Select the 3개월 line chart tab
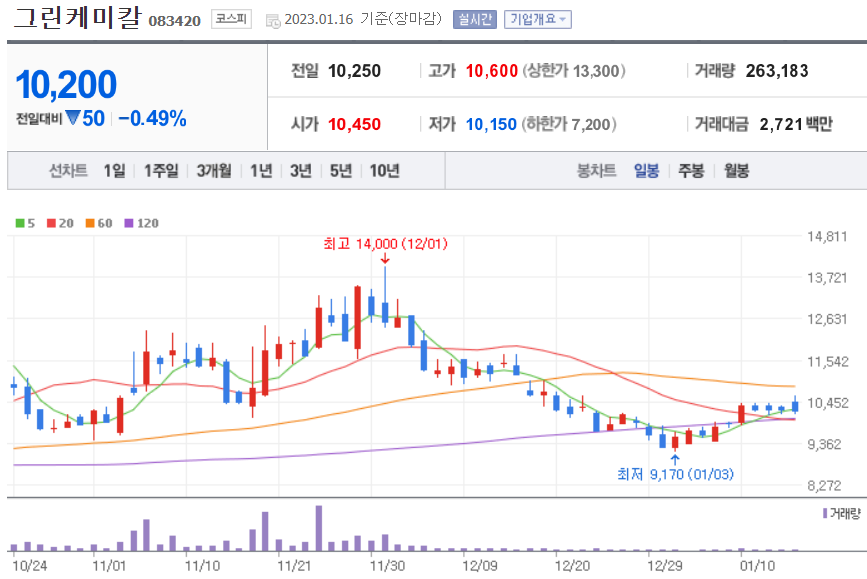This screenshot has width=867, height=579. point(214,171)
